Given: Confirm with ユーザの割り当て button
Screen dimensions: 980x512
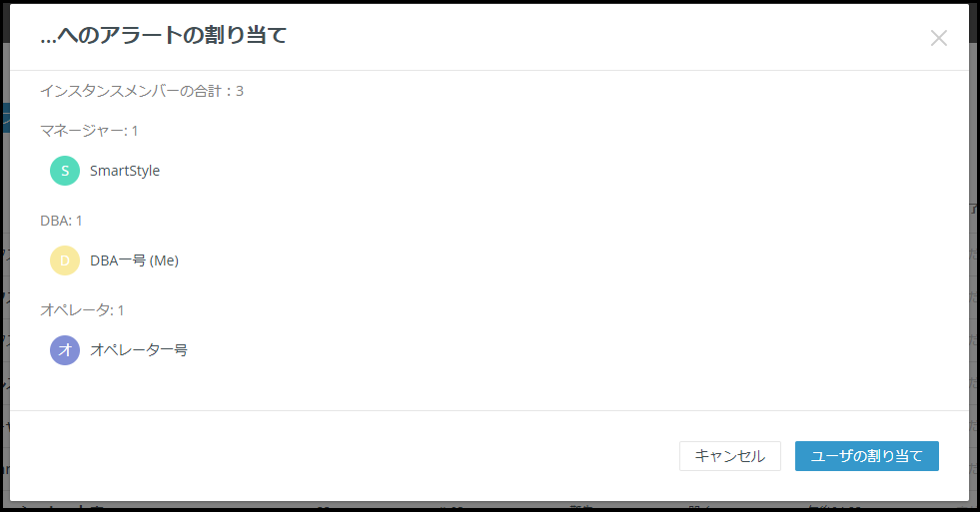Looking at the screenshot, I should 867,456.
